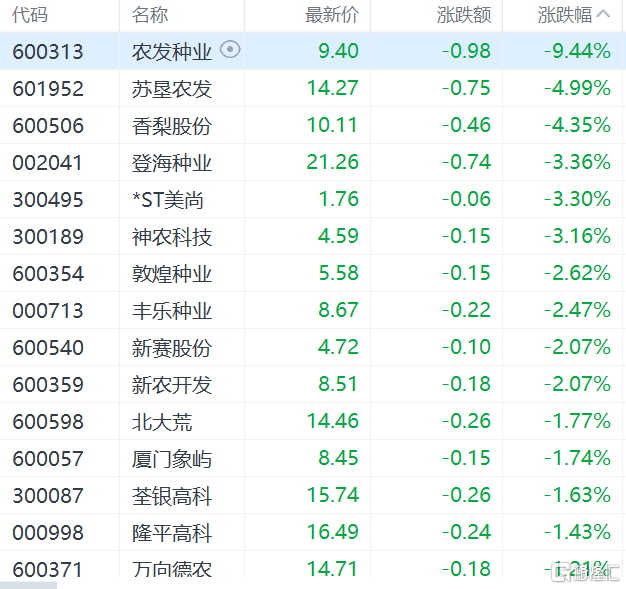The height and width of the screenshot is (589, 626).
Task: Click latest price 5.58 of 敦煌种业
Action: pyautogui.click(x=339, y=273)
